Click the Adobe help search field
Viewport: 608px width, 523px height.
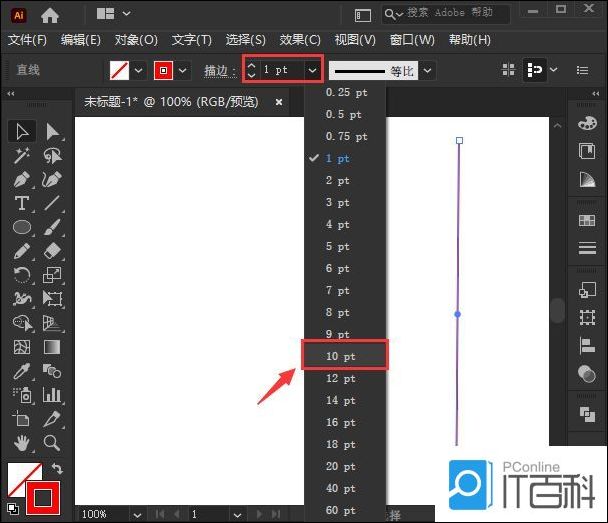[446, 14]
